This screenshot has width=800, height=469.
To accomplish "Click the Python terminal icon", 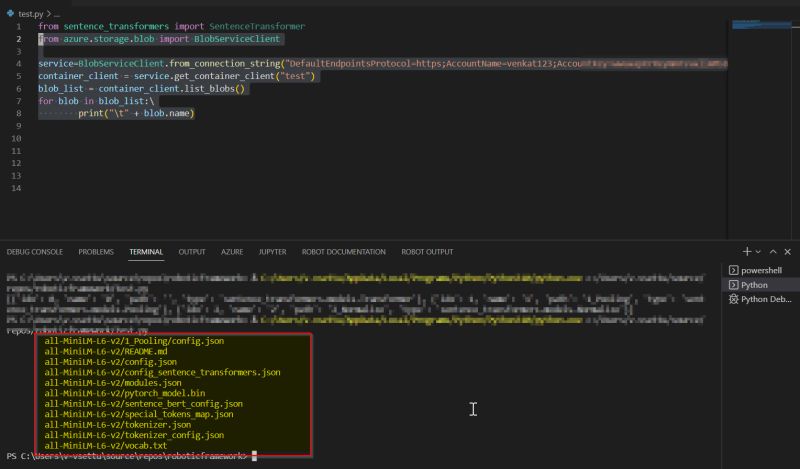I will click(x=734, y=285).
